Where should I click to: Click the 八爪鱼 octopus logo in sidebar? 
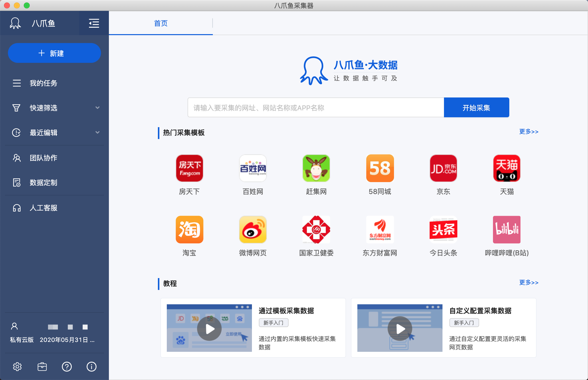pyautogui.click(x=15, y=23)
